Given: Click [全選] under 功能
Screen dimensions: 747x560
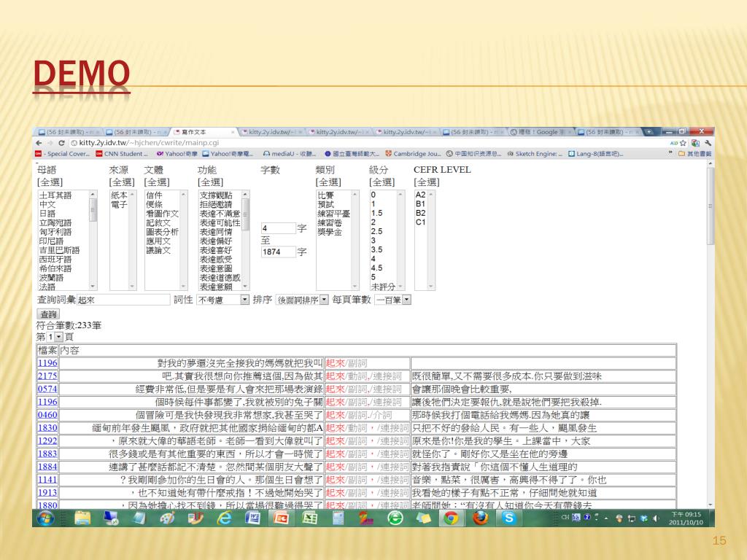Looking at the screenshot, I should coord(211,182).
